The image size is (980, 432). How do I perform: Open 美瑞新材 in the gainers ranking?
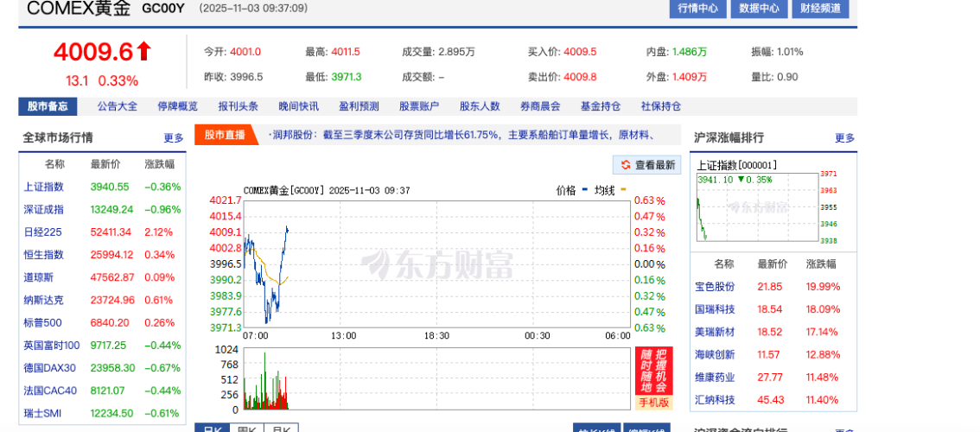click(715, 332)
